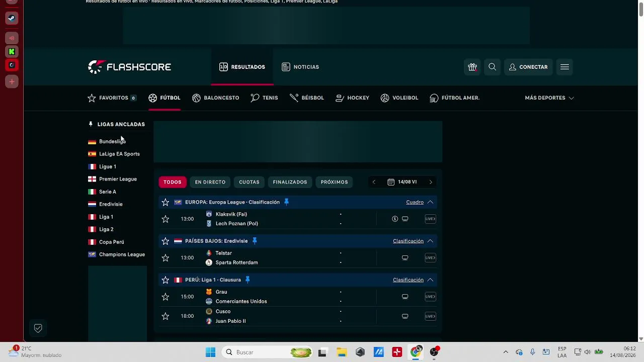Select CUOTAS filter tab

coord(249,182)
